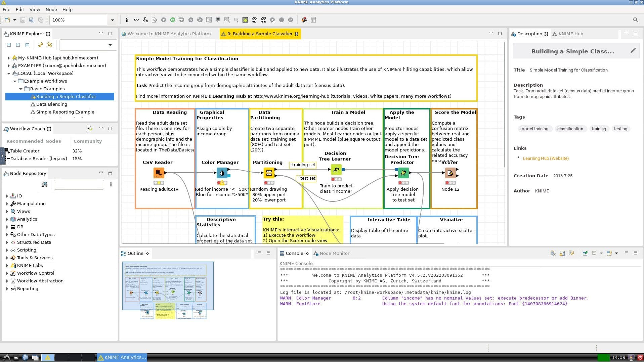This screenshot has height=362, width=644.
Task: Clear the KNIME Console output
Action: (x=553, y=254)
